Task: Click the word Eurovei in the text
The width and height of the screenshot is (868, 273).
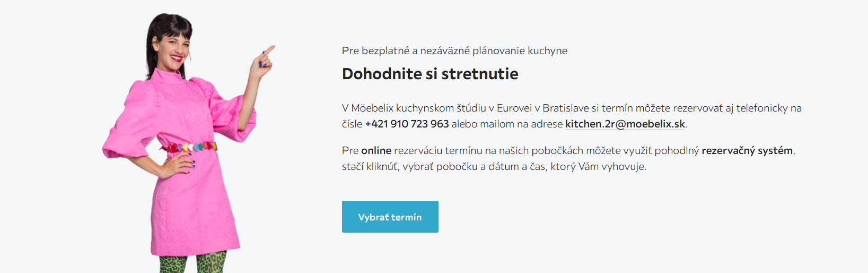Action: click(x=514, y=108)
